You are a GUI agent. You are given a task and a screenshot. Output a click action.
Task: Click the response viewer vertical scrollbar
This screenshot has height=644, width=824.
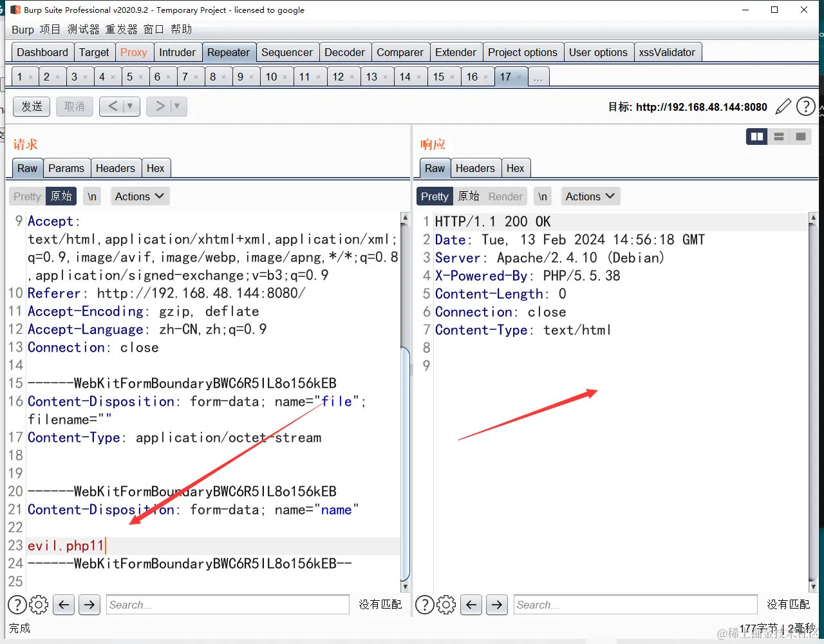click(812, 402)
